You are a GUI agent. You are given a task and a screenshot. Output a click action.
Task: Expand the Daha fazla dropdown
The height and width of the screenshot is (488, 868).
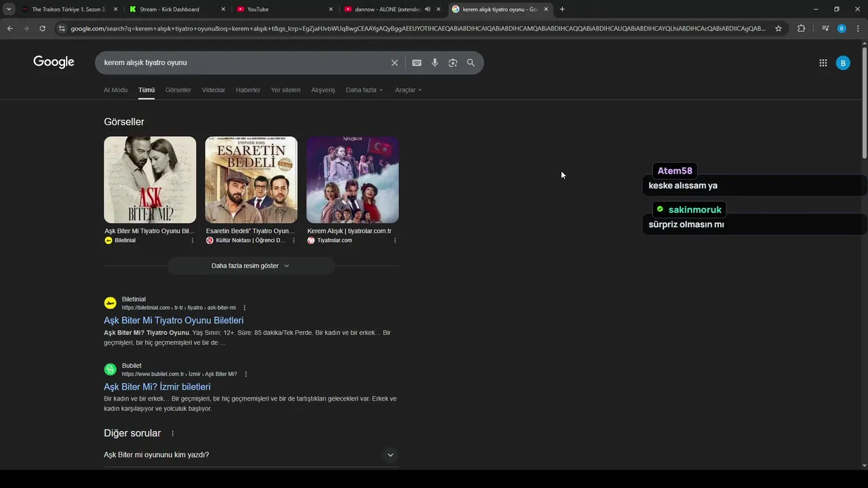(x=364, y=90)
